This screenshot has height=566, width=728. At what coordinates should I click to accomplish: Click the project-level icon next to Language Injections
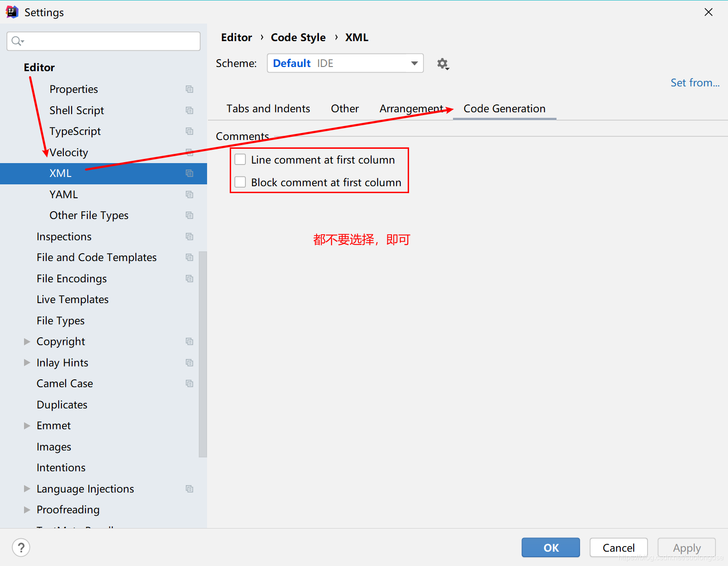pyautogui.click(x=190, y=489)
